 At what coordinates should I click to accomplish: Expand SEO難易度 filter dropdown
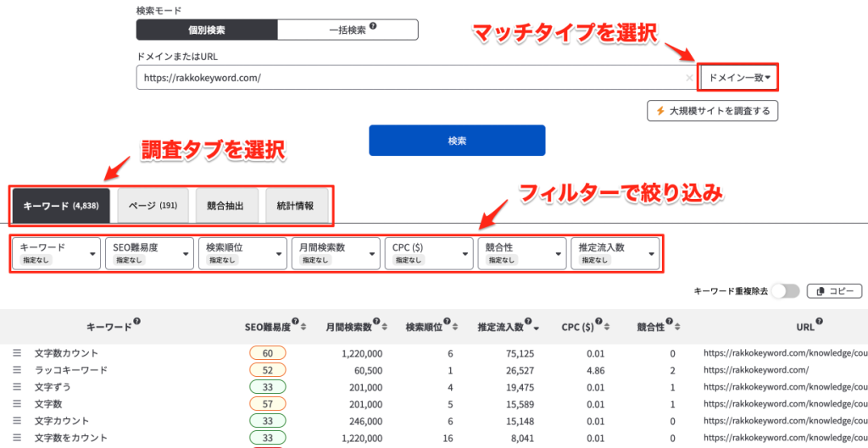click(x=150, y=253)
